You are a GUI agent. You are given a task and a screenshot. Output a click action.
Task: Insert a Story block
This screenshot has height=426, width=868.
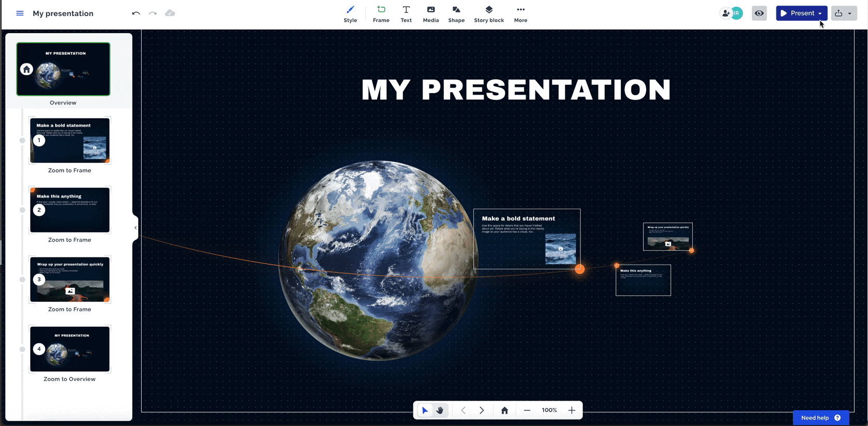click(489, 14)
